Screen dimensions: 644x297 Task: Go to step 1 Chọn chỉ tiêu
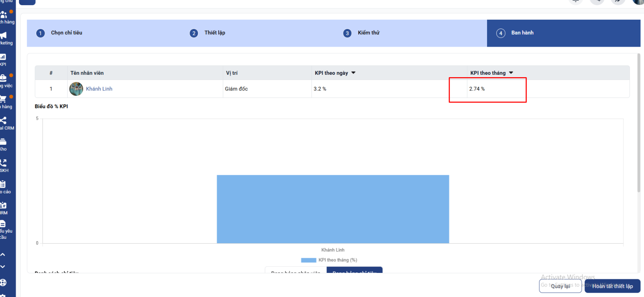[x=66, y=33]
